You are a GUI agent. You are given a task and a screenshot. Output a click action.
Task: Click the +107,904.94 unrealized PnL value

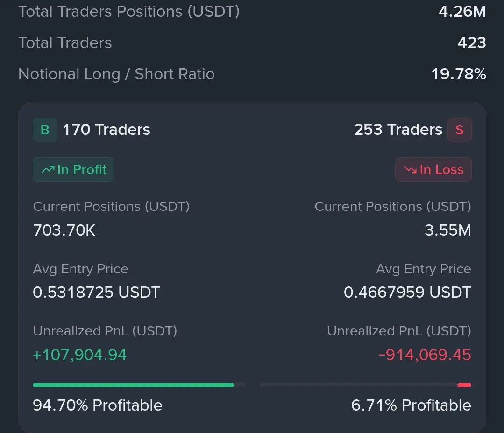tap(80, 355)
